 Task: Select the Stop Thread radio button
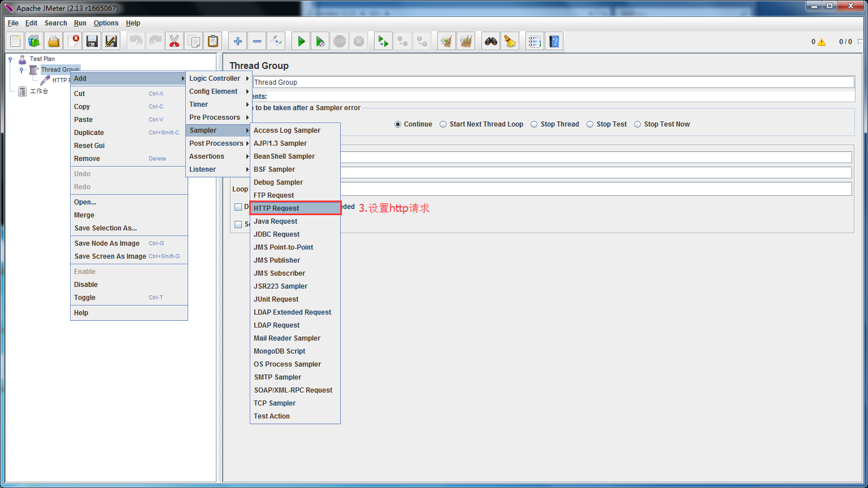click(x=534, y=124)
